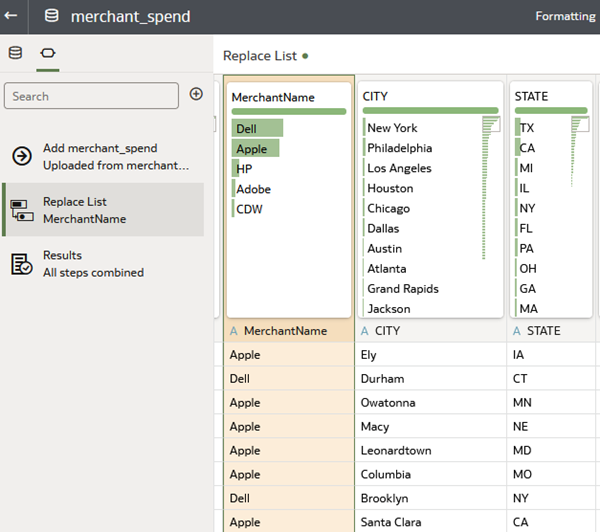Switch to the preparation script tab
Viewport: 600px width, 532px height.
point(47,53)
